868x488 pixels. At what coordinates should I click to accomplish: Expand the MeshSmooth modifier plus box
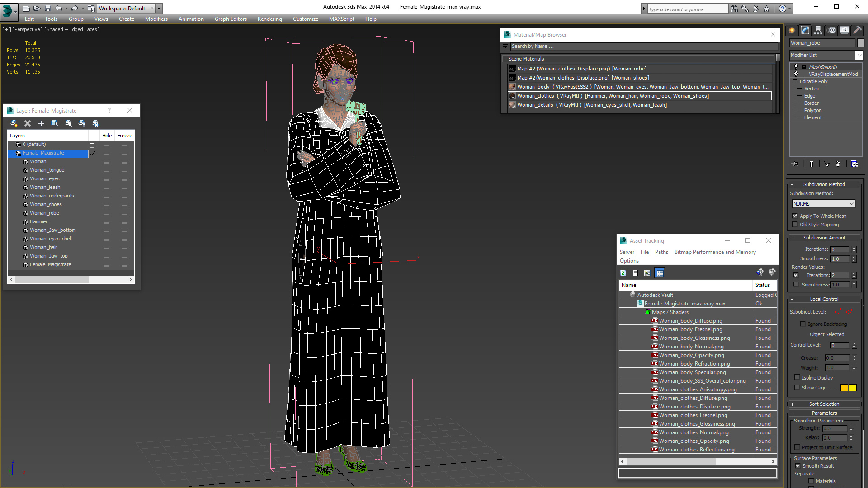(x=804, y=67)
